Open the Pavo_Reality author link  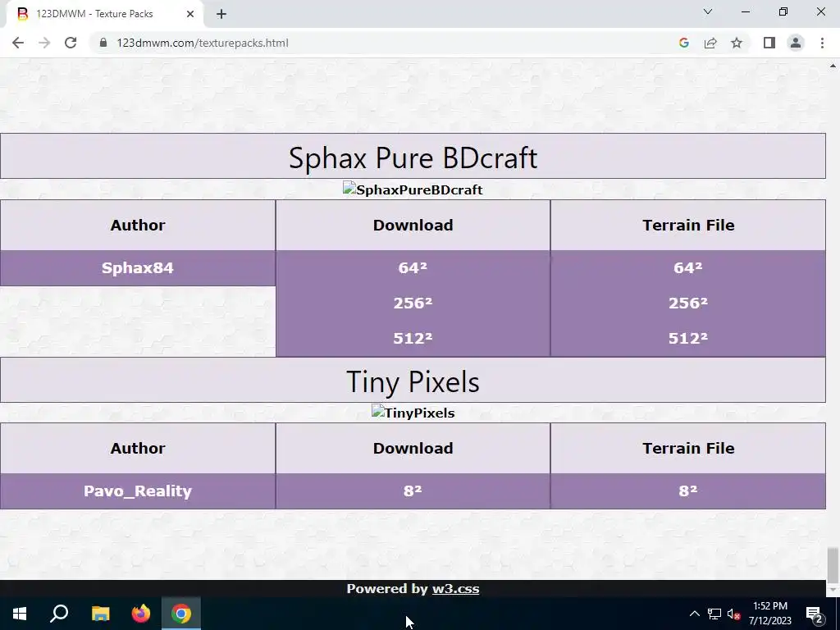138,491
